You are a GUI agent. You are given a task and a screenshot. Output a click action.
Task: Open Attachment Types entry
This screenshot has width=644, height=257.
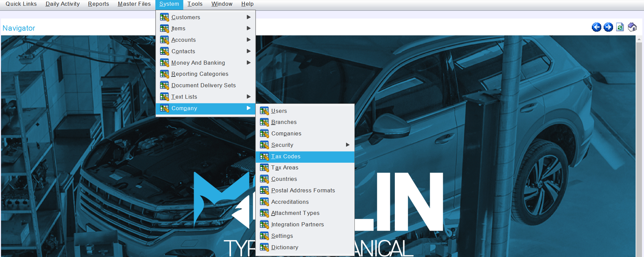pos(305,213)
